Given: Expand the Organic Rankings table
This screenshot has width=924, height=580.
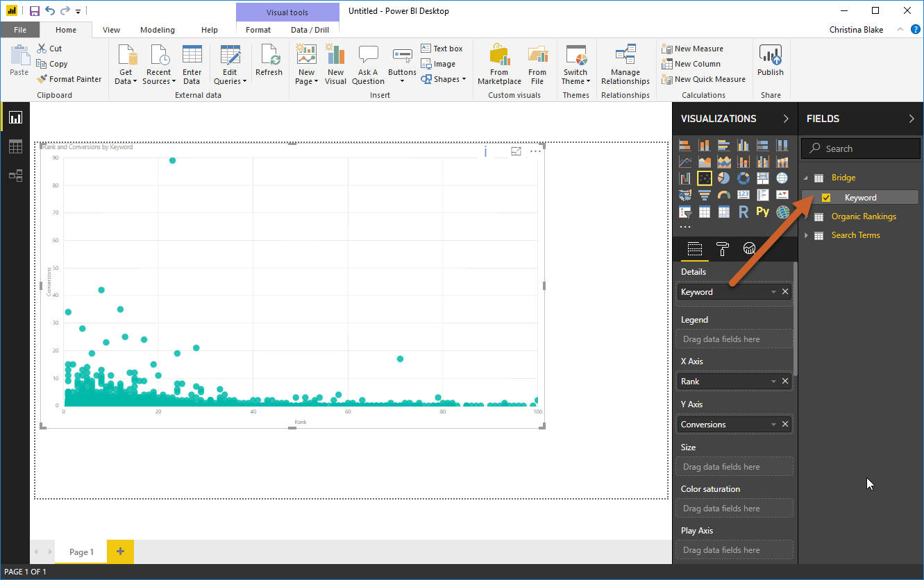Looking at the screenshot, I should pyautogui.click(x=807, y=216).
